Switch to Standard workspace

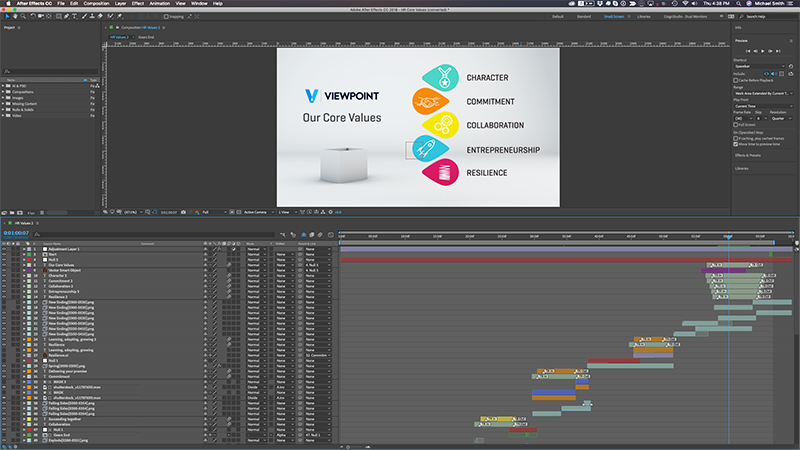pos(584,16)
